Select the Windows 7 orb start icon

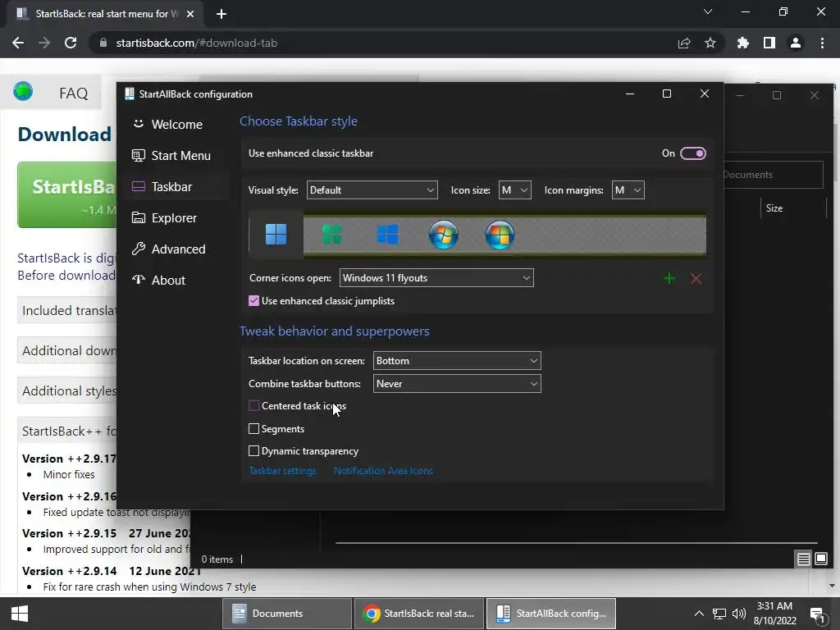coord(444,234)
